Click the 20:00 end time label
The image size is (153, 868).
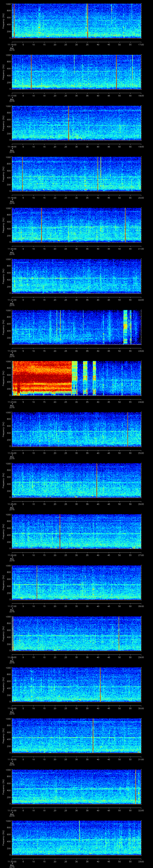point(141,197)
